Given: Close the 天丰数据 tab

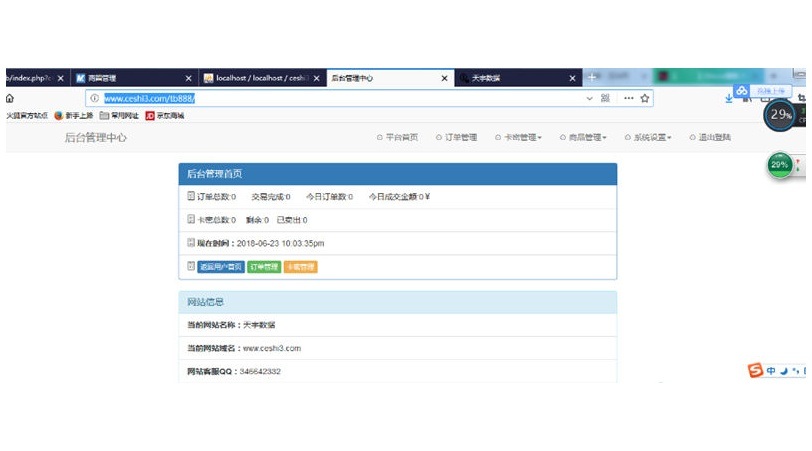Looking at the screenshot, I should (x=572, y=78).
